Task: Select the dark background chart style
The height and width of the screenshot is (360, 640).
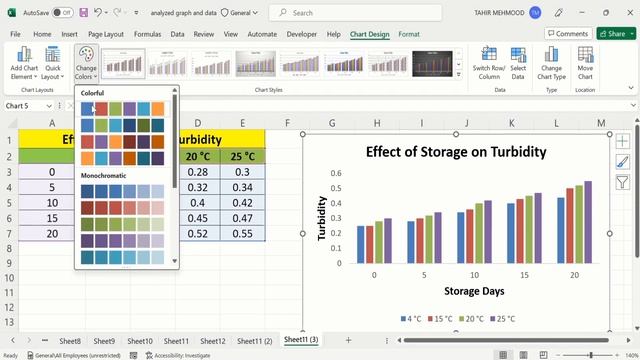Action: [x=432, y=63]
